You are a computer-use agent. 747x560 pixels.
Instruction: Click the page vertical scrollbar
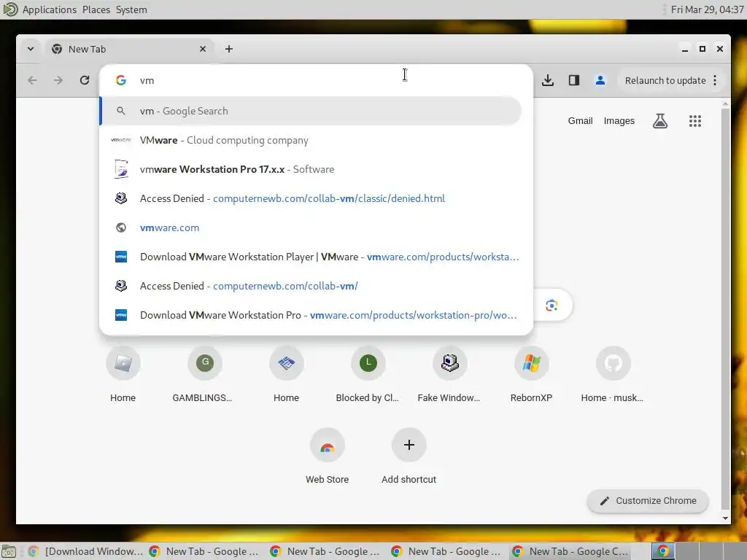pyautogui.click(x=725, y=308)
